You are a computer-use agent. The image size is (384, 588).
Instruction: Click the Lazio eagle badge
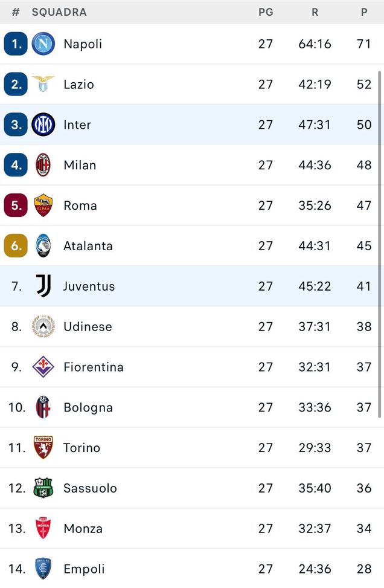click(x=42, y=84)
